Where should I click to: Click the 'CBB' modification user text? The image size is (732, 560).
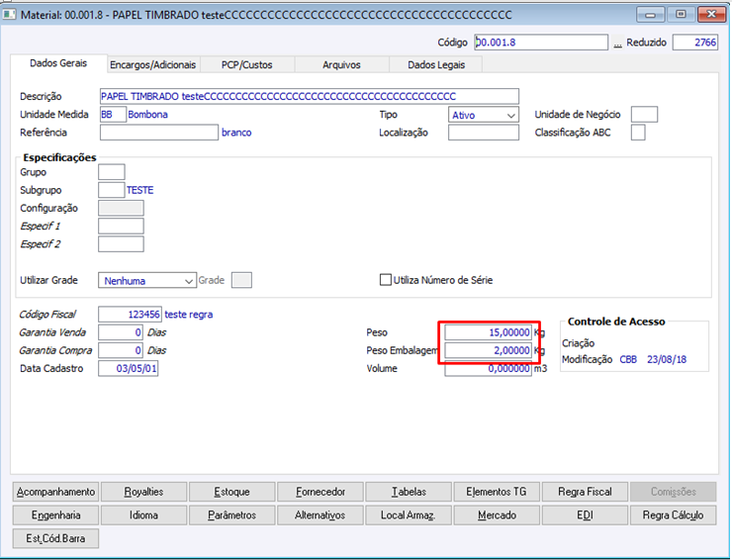[x=628, y=359]
